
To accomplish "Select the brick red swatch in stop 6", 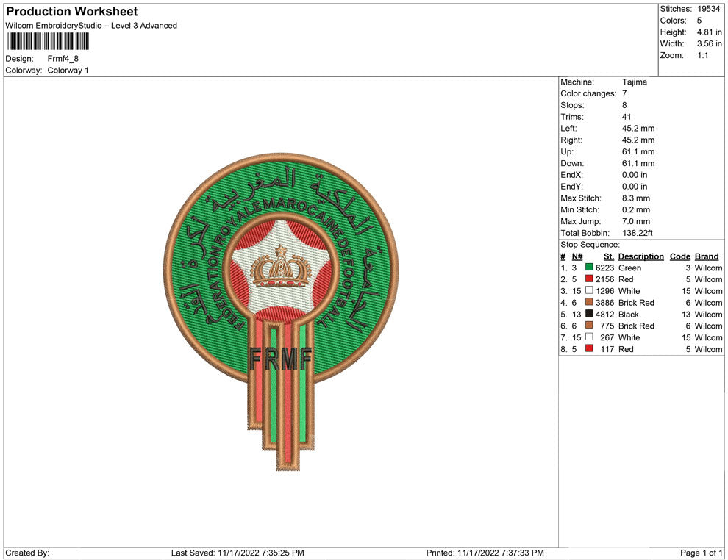I will tap(589, 326).
